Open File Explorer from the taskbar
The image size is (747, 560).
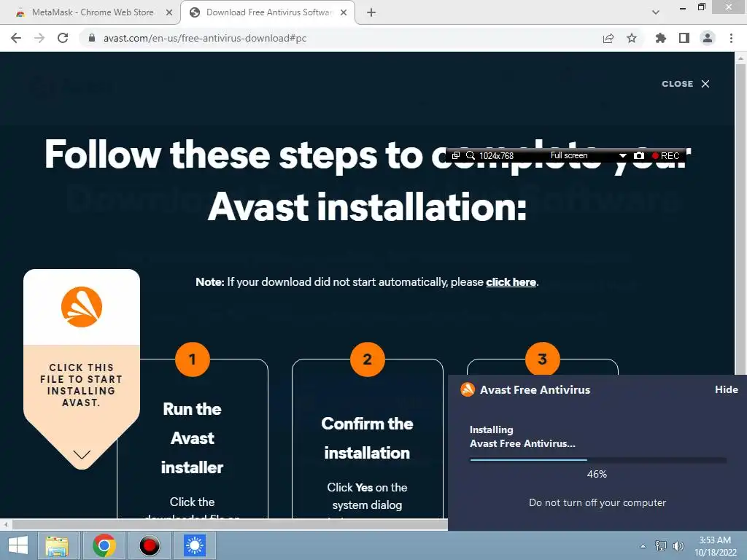(x=57, y=545)
